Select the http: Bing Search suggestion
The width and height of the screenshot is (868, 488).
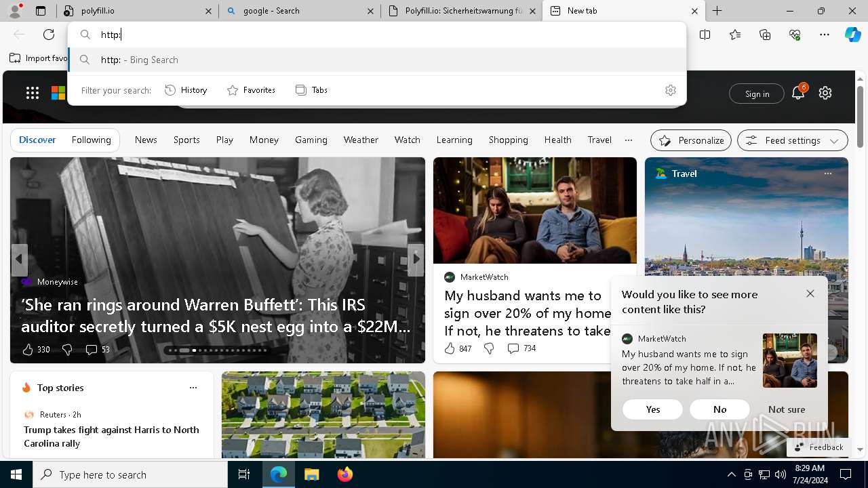coord(377,60)
